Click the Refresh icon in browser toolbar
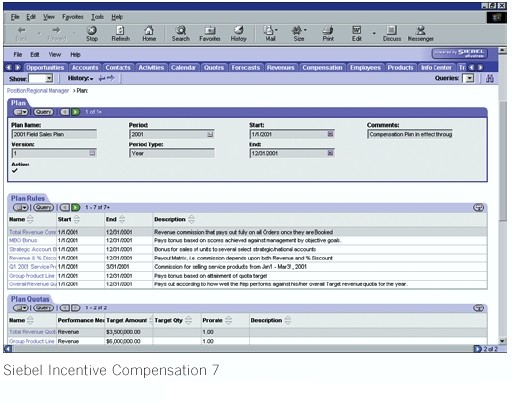513x406 pixels. pos(120,30)
